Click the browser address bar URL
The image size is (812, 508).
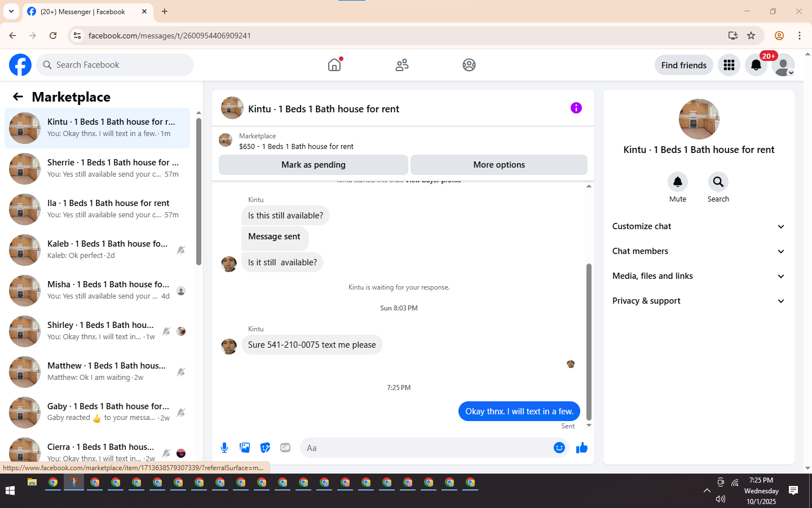pos(170,36)
